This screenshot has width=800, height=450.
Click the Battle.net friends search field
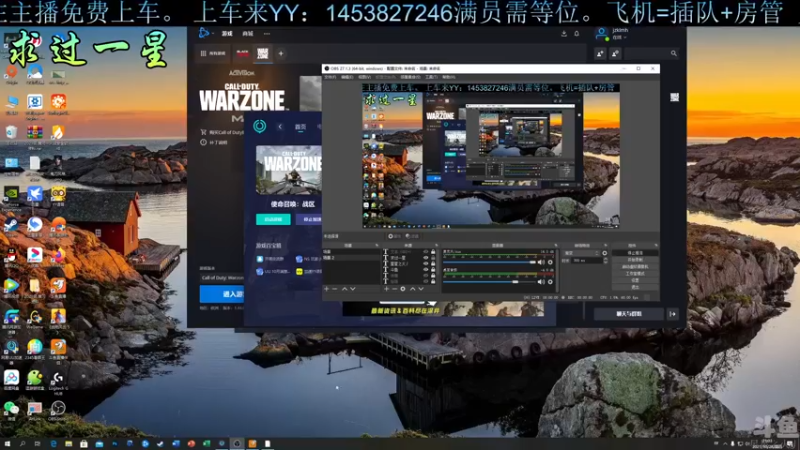(x=652, y=53)
